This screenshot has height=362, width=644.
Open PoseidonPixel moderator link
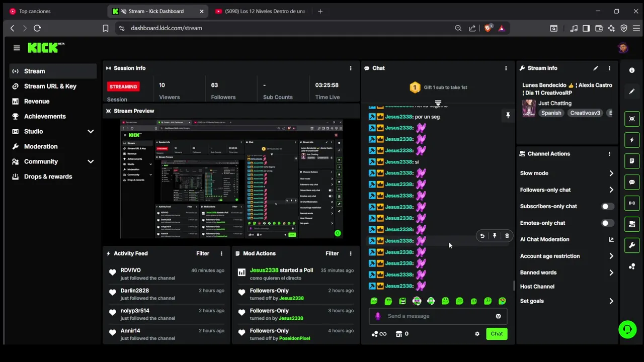[294, 338]
